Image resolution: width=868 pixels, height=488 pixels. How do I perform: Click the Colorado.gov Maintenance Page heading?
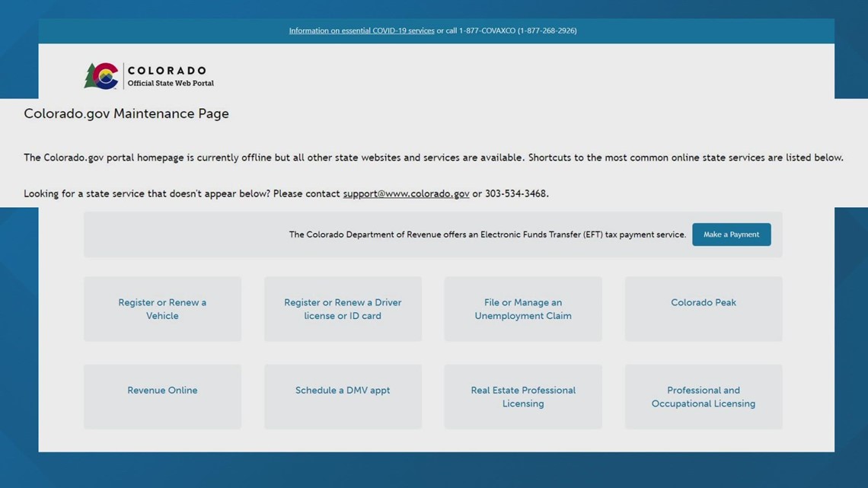coord(126,113)
